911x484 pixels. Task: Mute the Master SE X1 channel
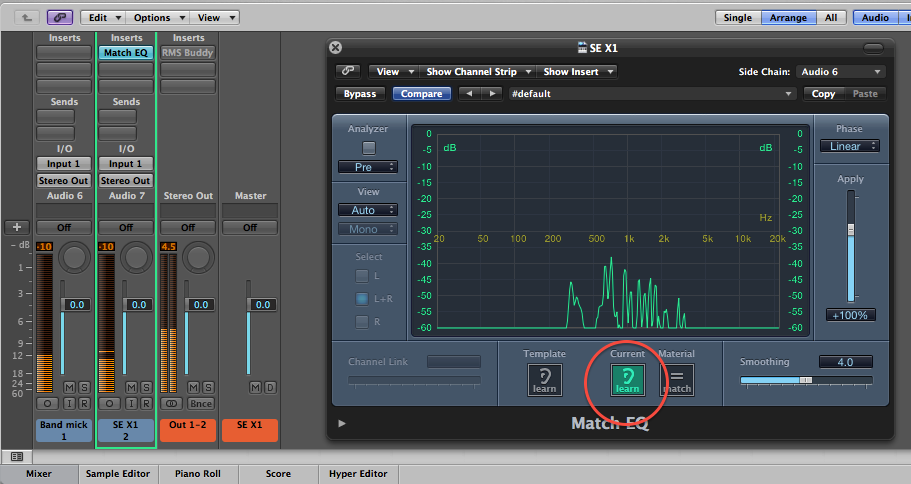click(256, 387)
